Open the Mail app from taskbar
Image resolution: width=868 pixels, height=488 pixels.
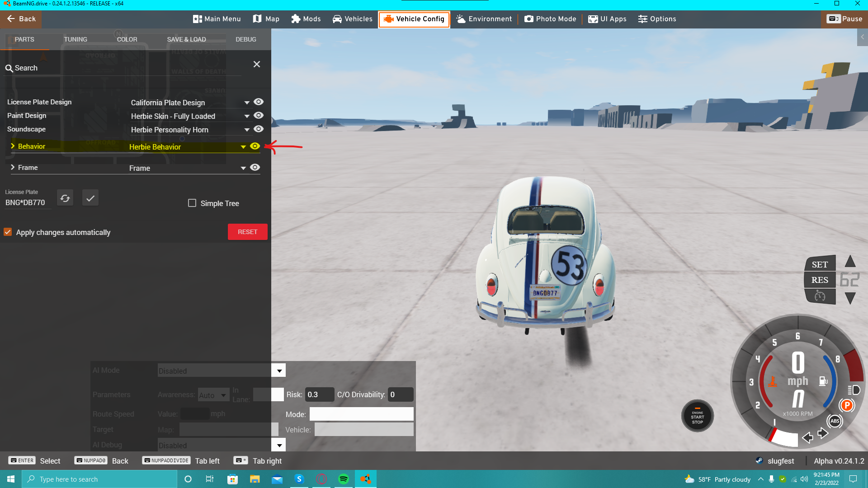[277, 479]
